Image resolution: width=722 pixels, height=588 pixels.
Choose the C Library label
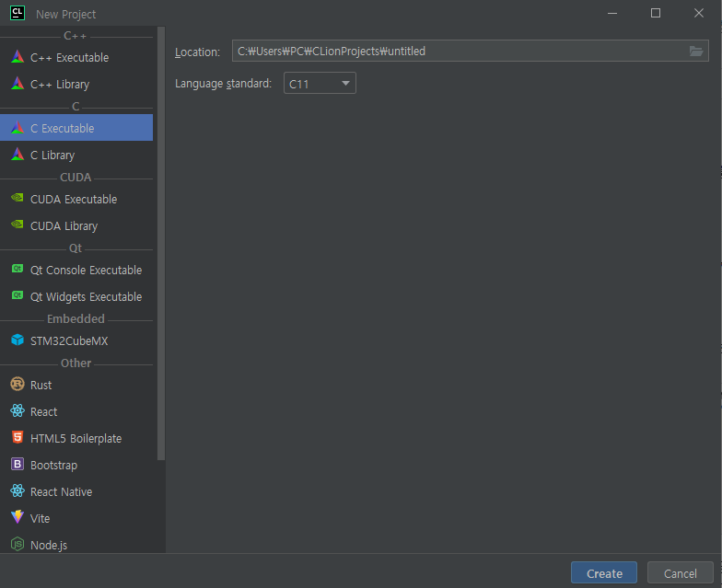pos(52,155)
